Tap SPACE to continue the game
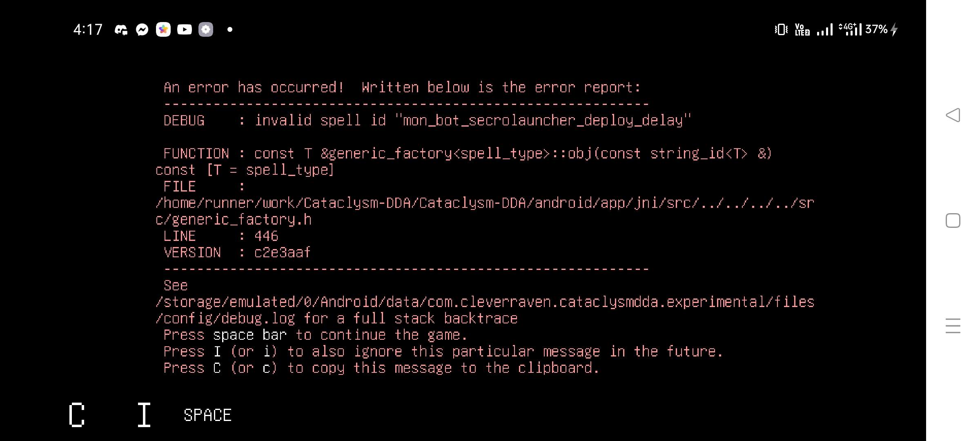 pos(207,415)
